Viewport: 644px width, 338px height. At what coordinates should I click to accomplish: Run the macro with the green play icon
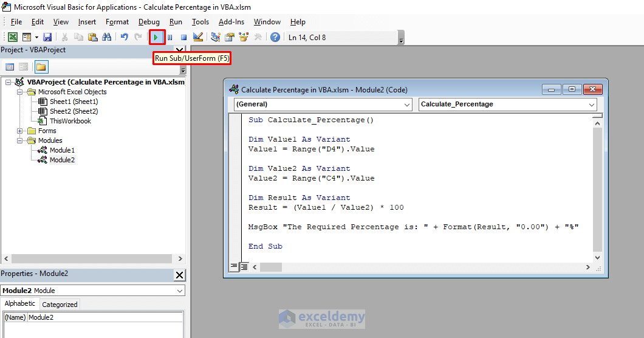[156, 38]
